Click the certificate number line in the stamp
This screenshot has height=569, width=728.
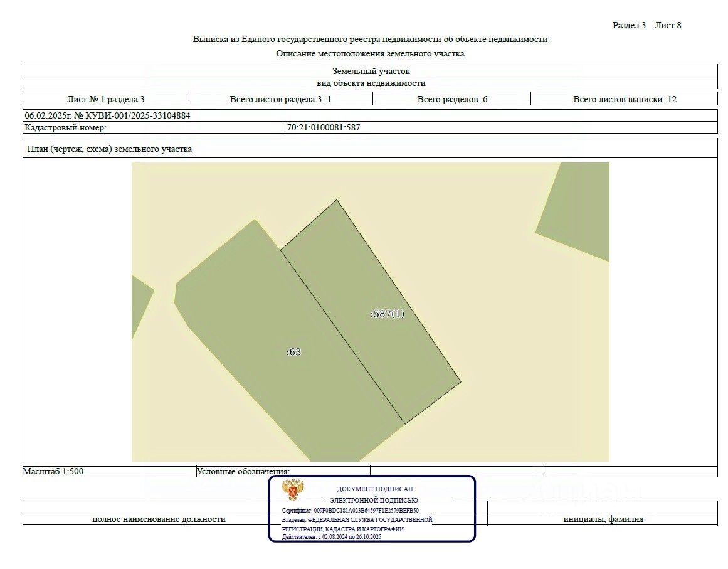click(x=350, y=511)
